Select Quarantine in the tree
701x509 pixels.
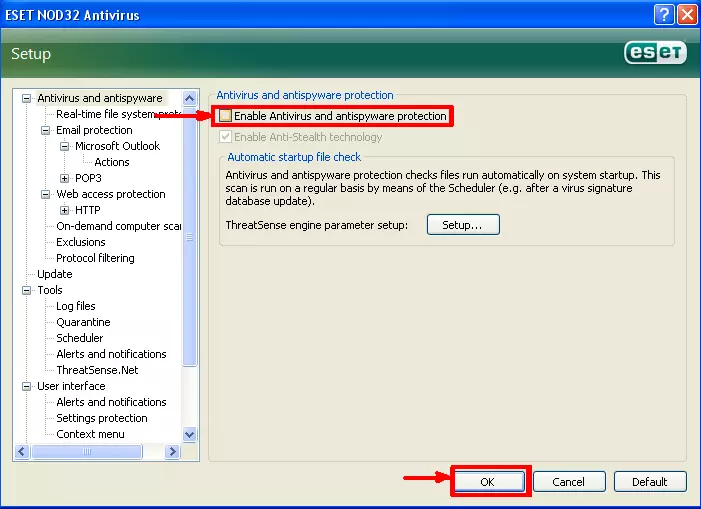[x=83, y=322]
